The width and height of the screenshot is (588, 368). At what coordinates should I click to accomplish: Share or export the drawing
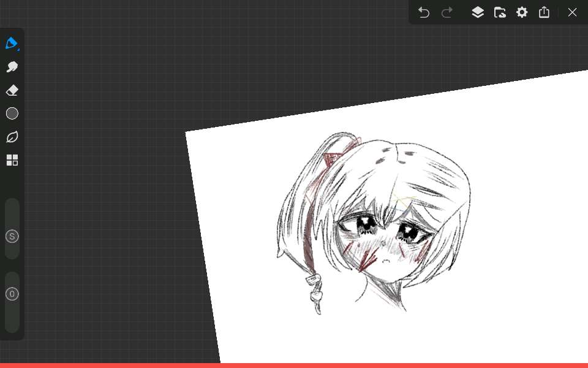(x=544, y=12)
